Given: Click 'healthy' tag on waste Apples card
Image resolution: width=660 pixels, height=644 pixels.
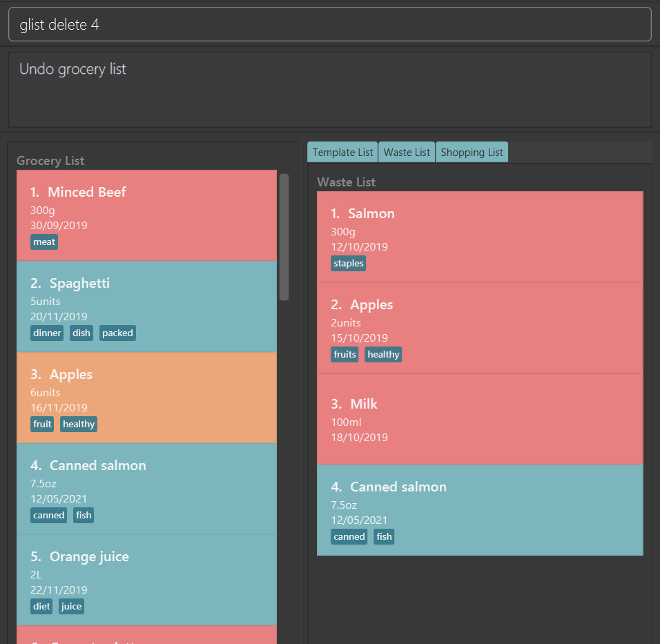Looking at the screenshot, I should pos(383,354).
